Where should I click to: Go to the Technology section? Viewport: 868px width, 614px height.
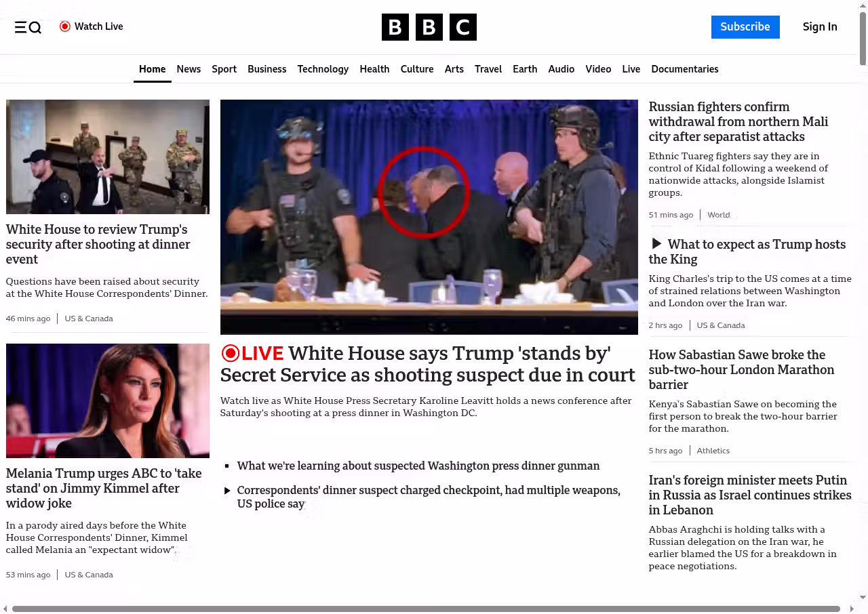(323, 69)
